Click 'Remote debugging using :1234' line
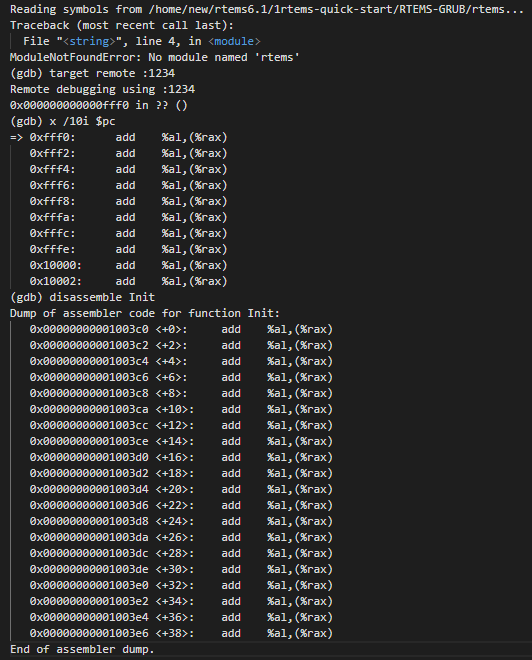The width and height of the screenshot is (532, 660). (x=102, y=89)
